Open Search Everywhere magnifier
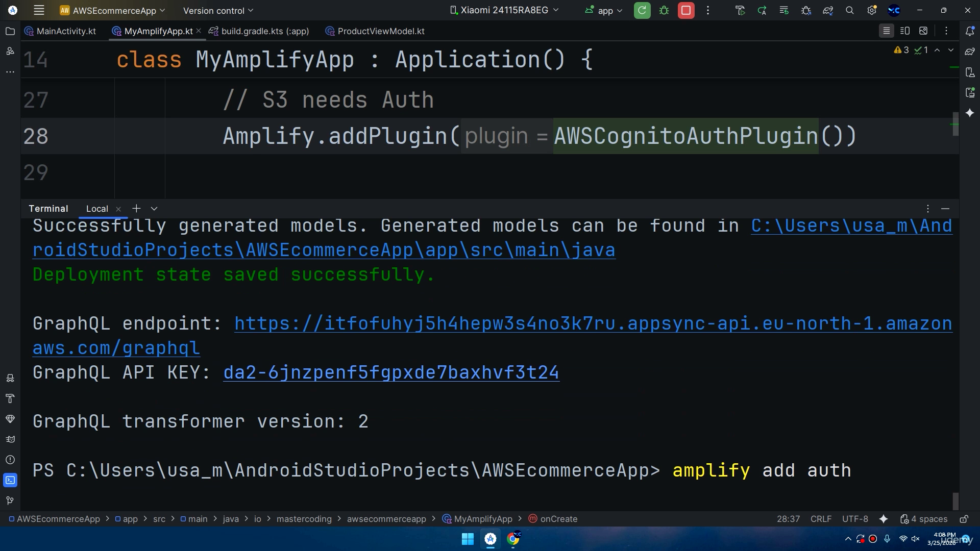The image size is (980, 551). coord(850,10)
